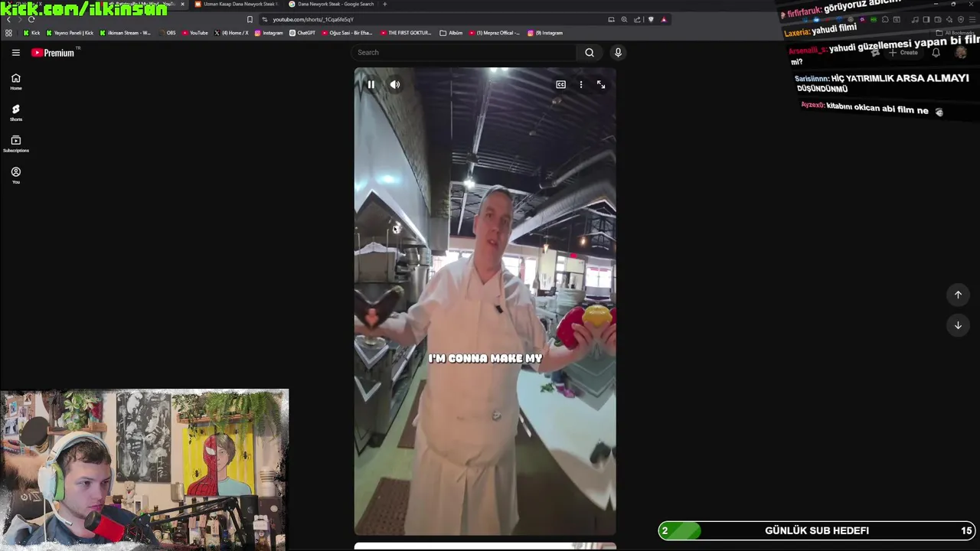Image resolution: width=980 pixels, height=551 pixels.
Task: Click the GÜNLÜK SUB HEDEFI progress bar
Action: [818, 530]
